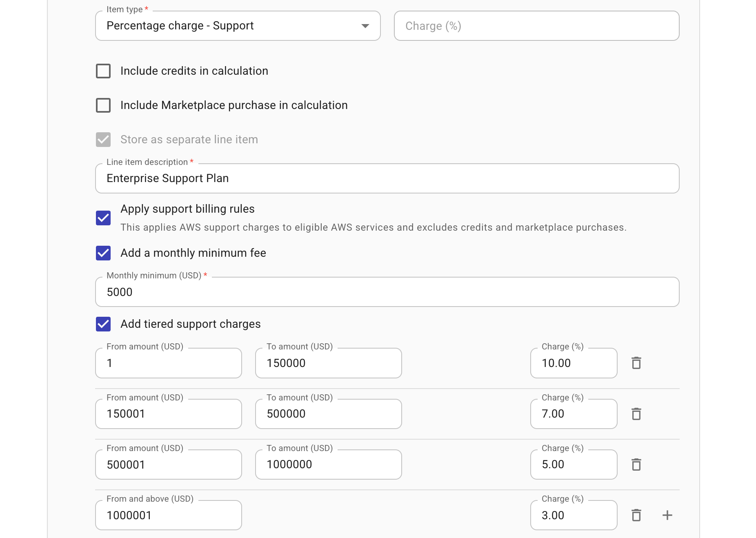
Task: Click the trash icon beside 3.00 charge
Action: pos(636,515)
